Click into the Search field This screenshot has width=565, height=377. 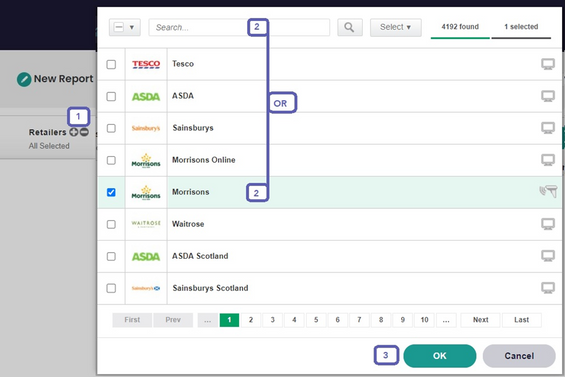pyautogui.click(x=239, y=27)
